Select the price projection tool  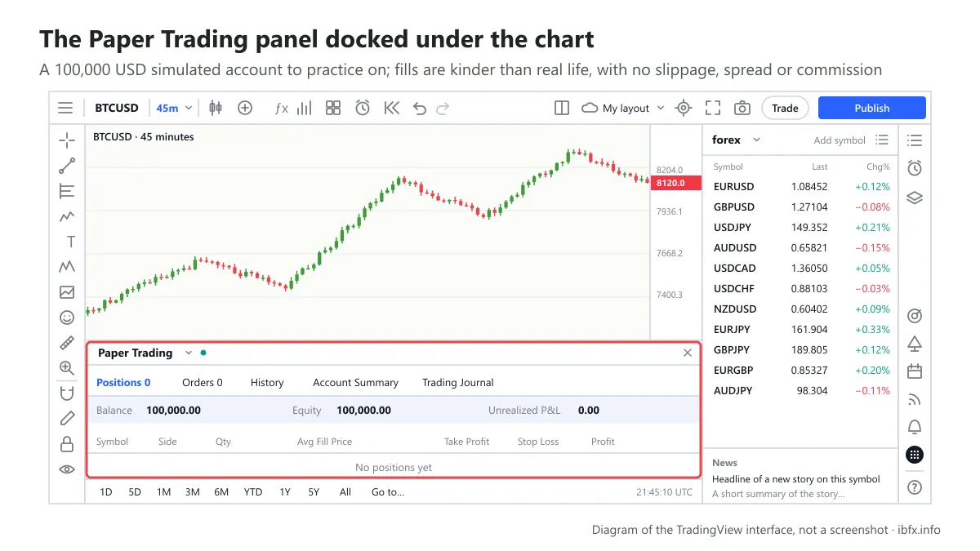[x=67, y=291]
